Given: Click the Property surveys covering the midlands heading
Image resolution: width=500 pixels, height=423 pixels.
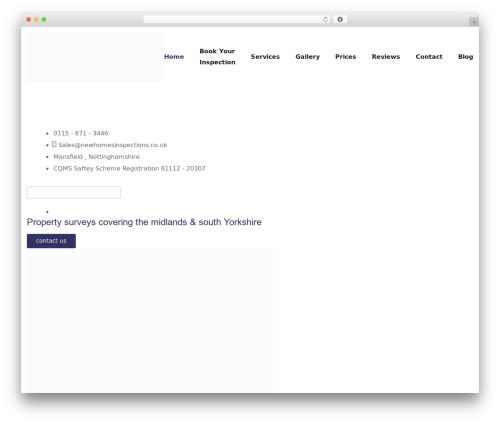Looking at the screenshot, I should click(144, 222).
